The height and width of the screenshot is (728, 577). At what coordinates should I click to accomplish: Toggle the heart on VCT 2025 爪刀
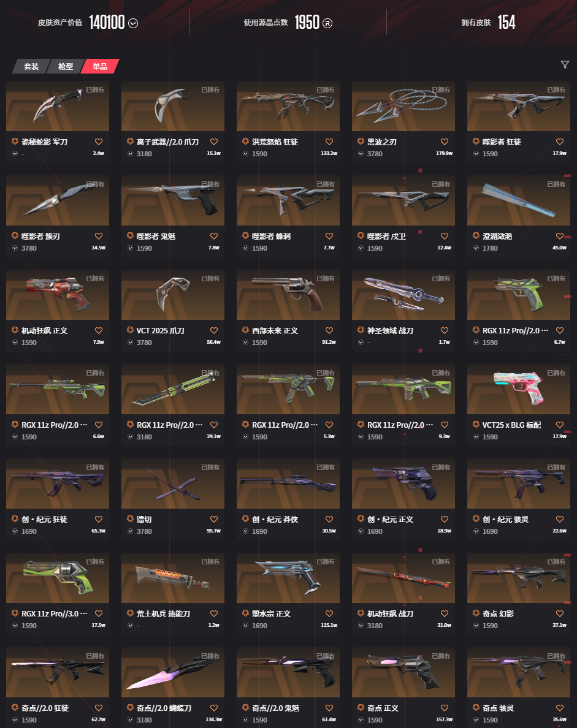[214, 330]
